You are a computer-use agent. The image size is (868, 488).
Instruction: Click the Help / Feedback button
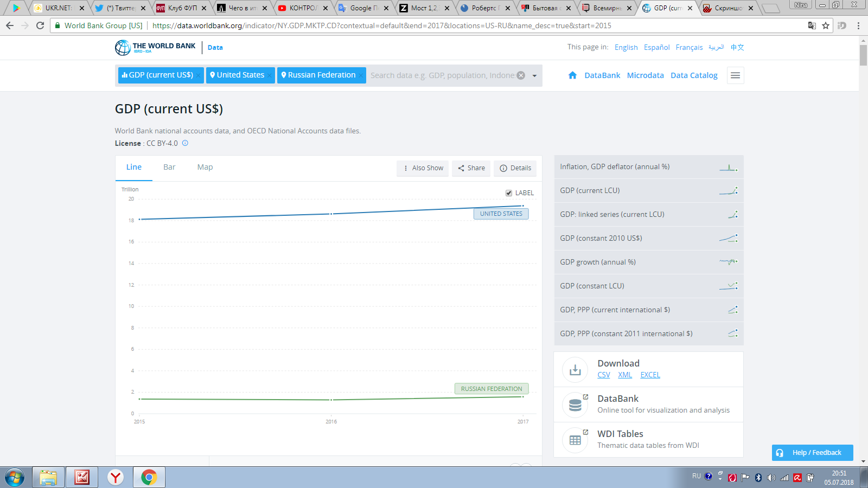click(813, 453)
